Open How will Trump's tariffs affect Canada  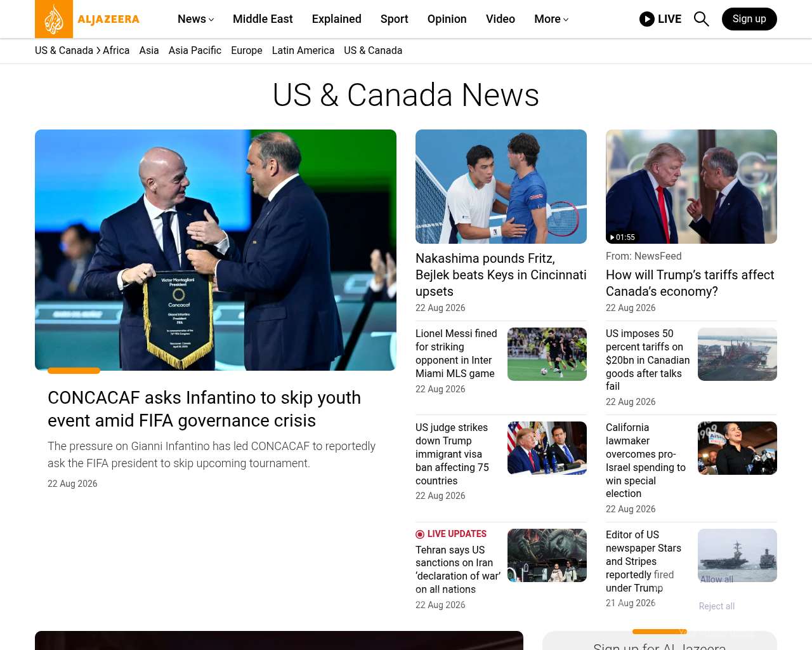point(690,283)
